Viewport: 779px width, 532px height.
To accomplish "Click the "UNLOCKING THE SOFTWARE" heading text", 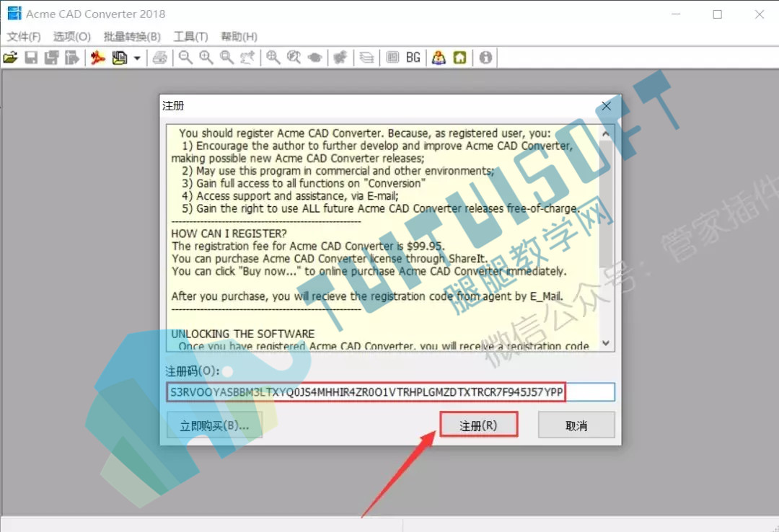I will [243, 334].
